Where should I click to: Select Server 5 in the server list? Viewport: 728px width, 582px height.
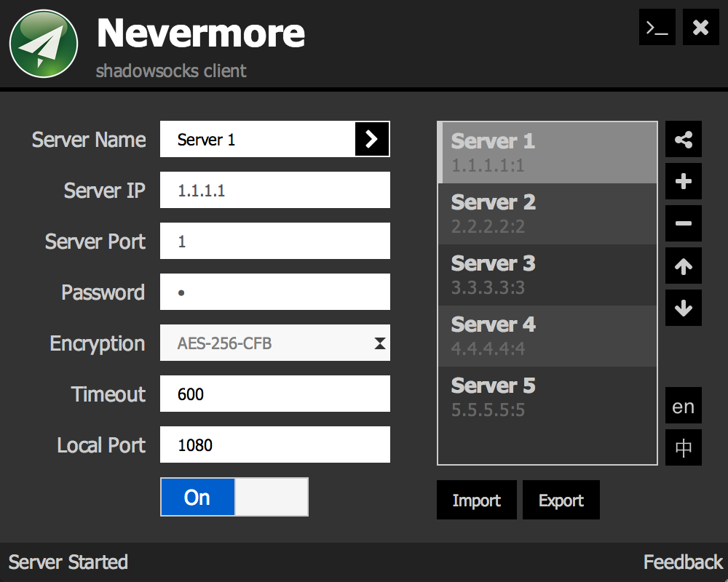point(547,397)
